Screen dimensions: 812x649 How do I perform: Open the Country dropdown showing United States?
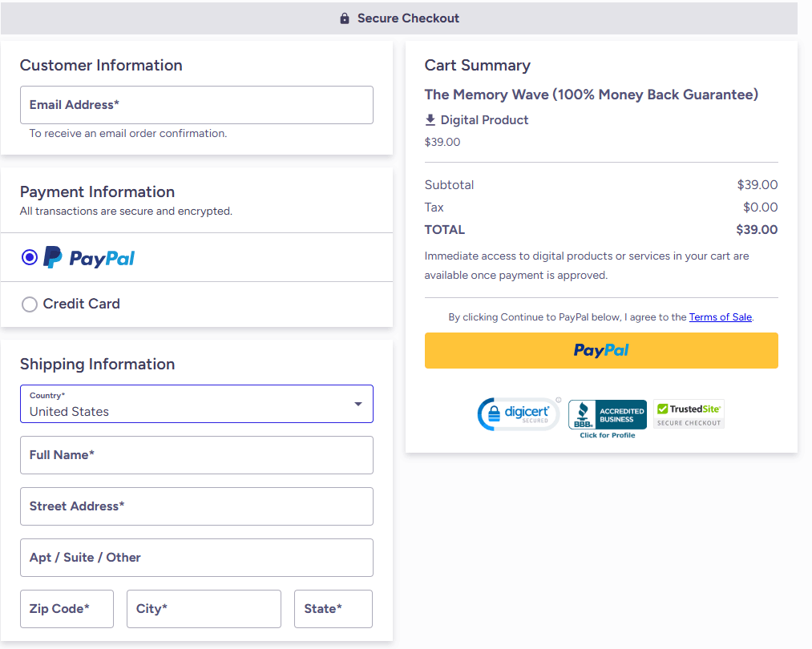pyautogui.click(x=196, y=405)
